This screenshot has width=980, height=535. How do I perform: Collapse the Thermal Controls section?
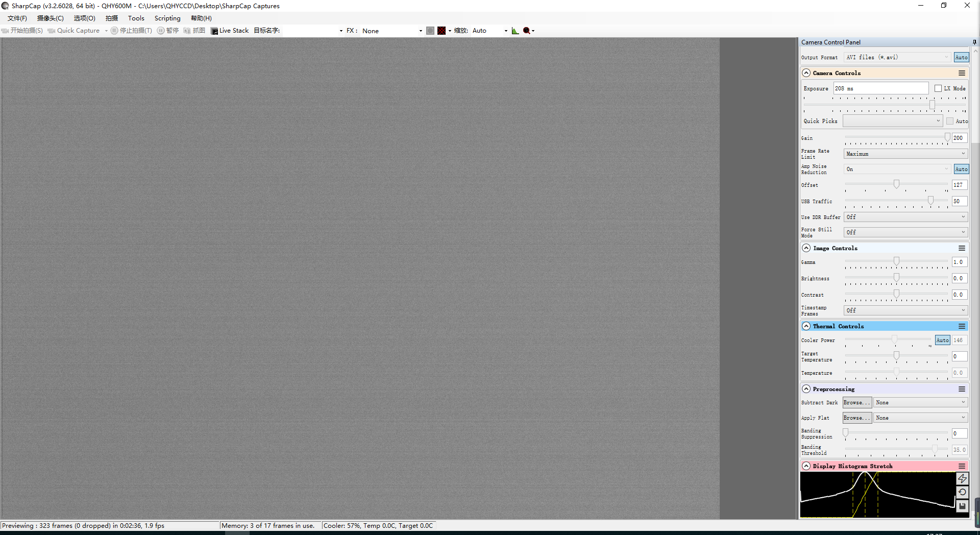(806, 326)
